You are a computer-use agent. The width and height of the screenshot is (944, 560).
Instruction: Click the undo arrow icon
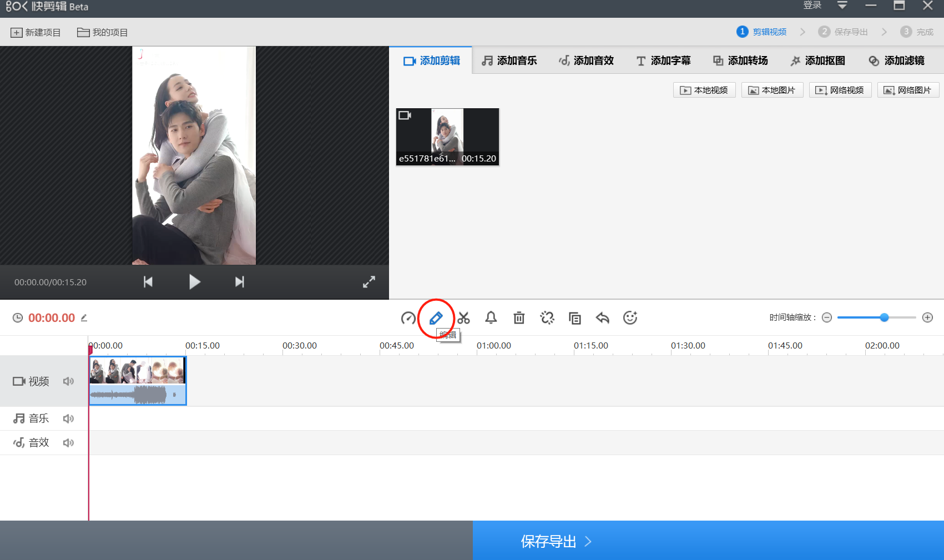[602, 318]
